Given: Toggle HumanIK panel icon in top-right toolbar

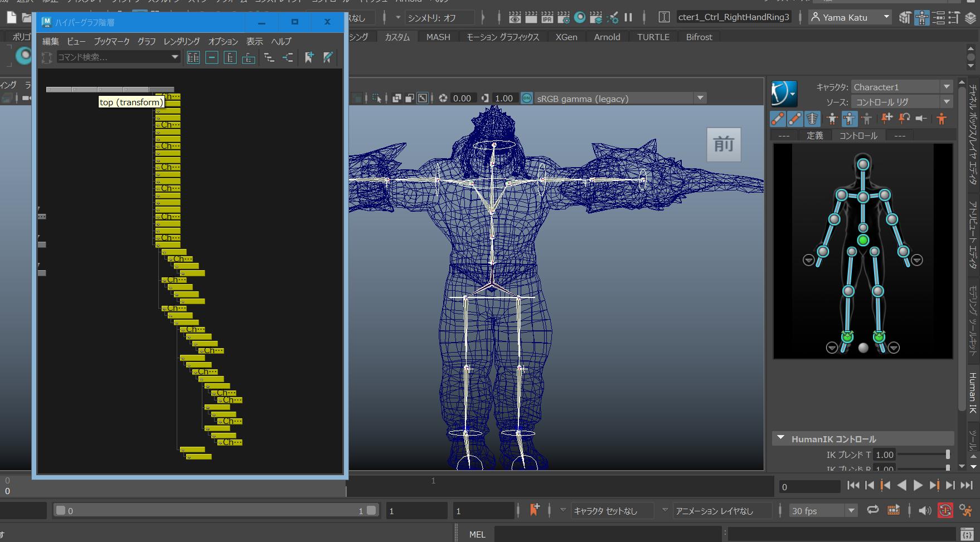Looking at the screenshot, I should point(922,18).
